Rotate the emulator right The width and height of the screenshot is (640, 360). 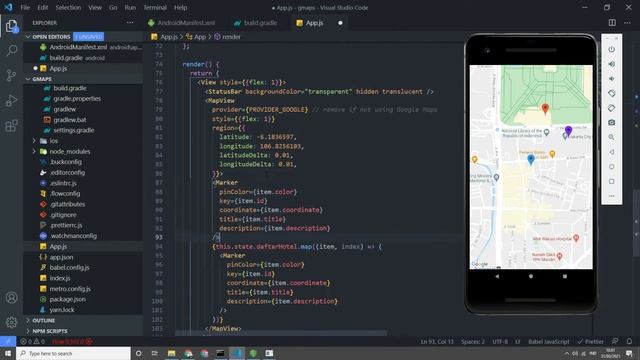[611, 108]
